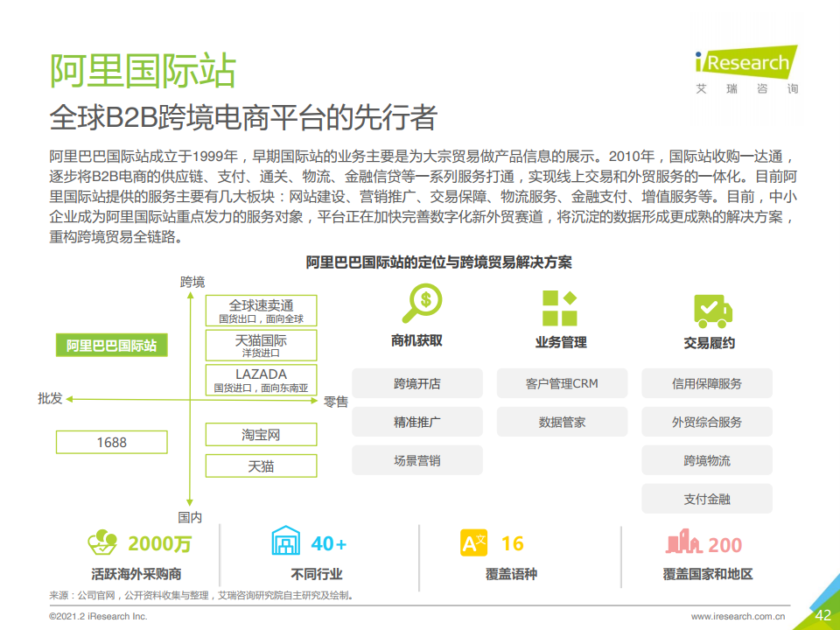This screenshot has width=840, height=630.
Task: Click the 国内 axis label
Action: [x=190, y=517]
